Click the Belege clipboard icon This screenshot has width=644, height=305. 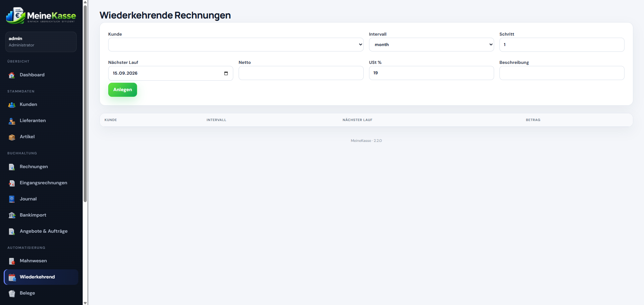[12, 293]
